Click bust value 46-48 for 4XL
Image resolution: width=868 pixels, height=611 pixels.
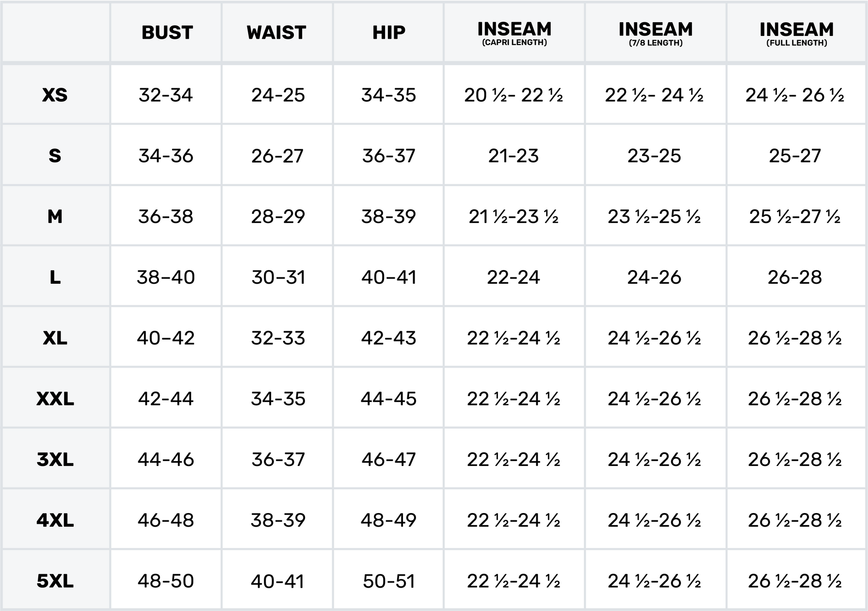(x=166, y=520)
